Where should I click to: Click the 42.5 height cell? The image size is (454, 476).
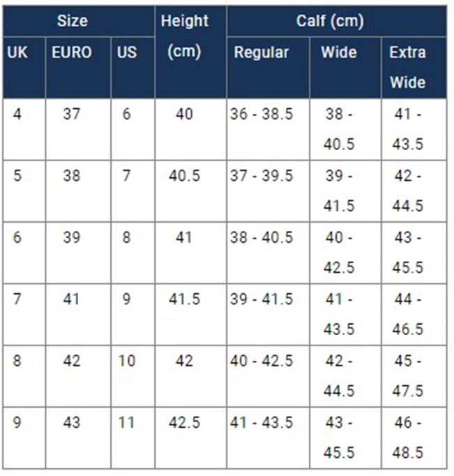(184, 423)
